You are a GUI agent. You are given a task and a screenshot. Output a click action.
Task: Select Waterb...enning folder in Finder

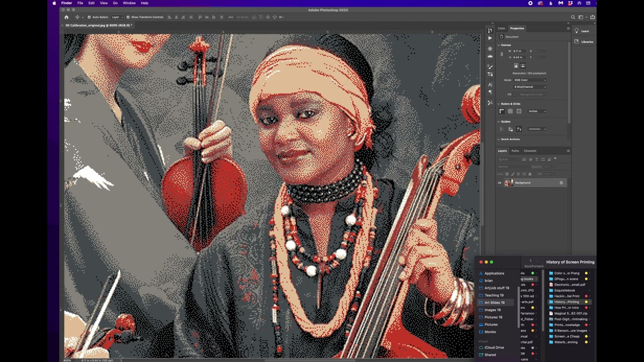coord(566,342)
